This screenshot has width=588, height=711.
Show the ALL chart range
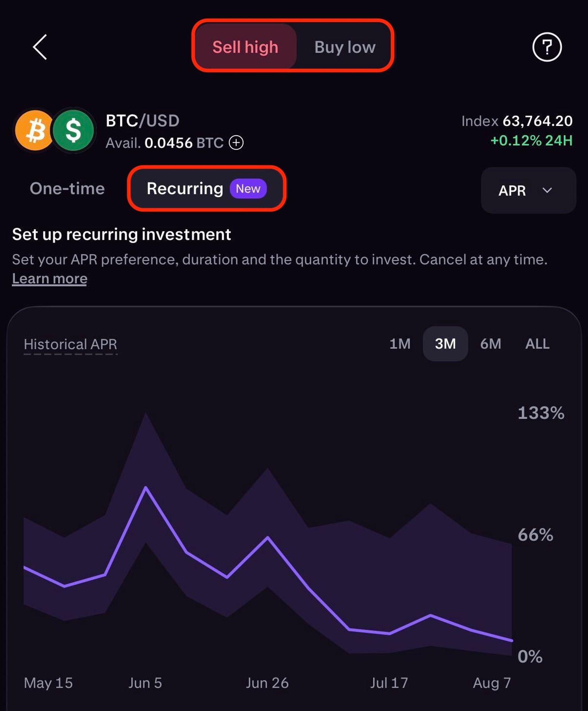(537, 344)
